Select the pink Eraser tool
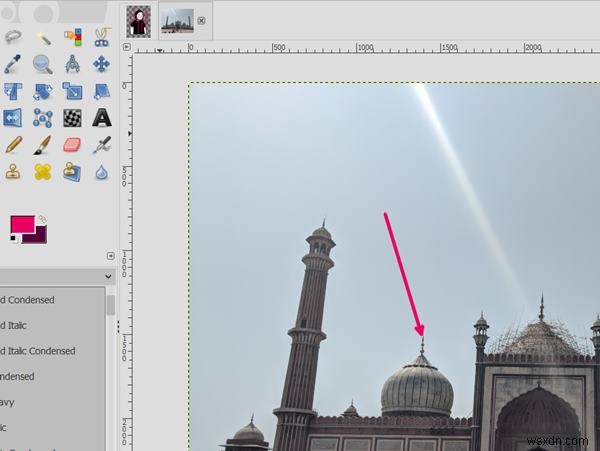The width and height of the screenshot is (600, 451). (x=72, y=145)
